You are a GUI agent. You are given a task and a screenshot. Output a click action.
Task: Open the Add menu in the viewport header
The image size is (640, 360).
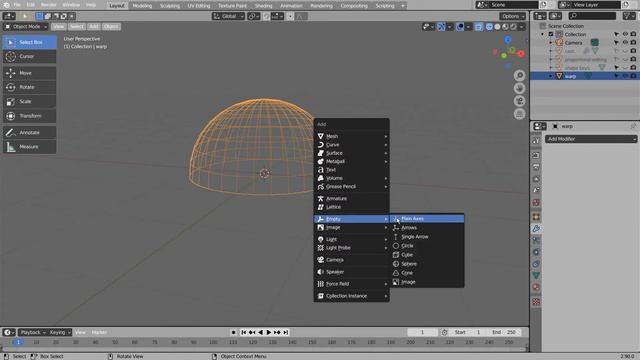pyautogui.click(x=93, y=27)
